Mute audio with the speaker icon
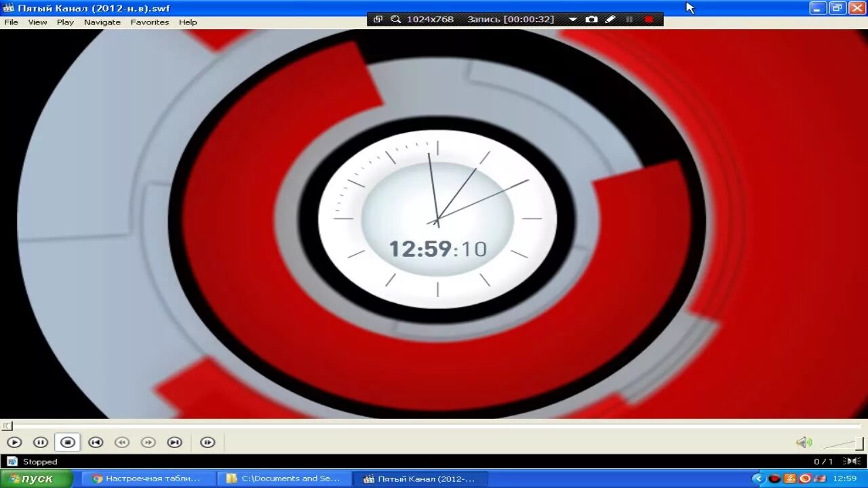 coord(804,443)
